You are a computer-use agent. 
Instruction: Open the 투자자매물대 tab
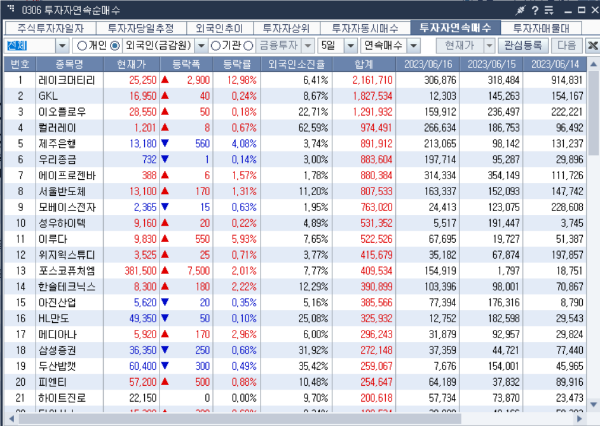click(x=541, y=28)
